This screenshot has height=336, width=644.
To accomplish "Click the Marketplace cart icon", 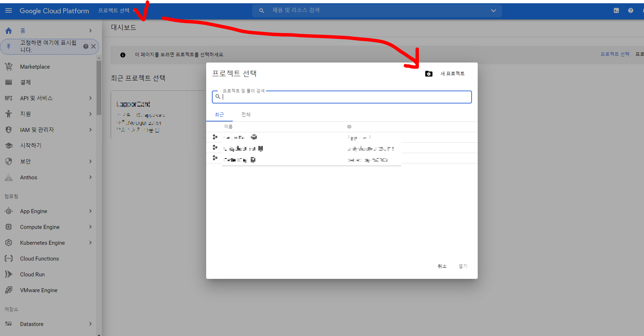I will pos(9,67).
